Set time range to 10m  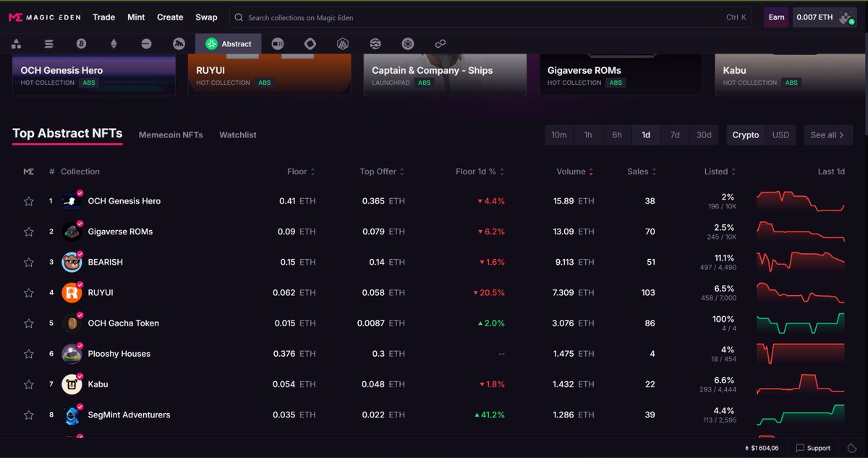pos(559,135)
